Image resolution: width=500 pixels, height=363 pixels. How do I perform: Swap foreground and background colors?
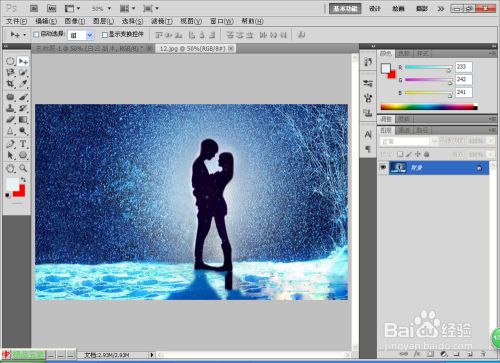coord(23,180)
